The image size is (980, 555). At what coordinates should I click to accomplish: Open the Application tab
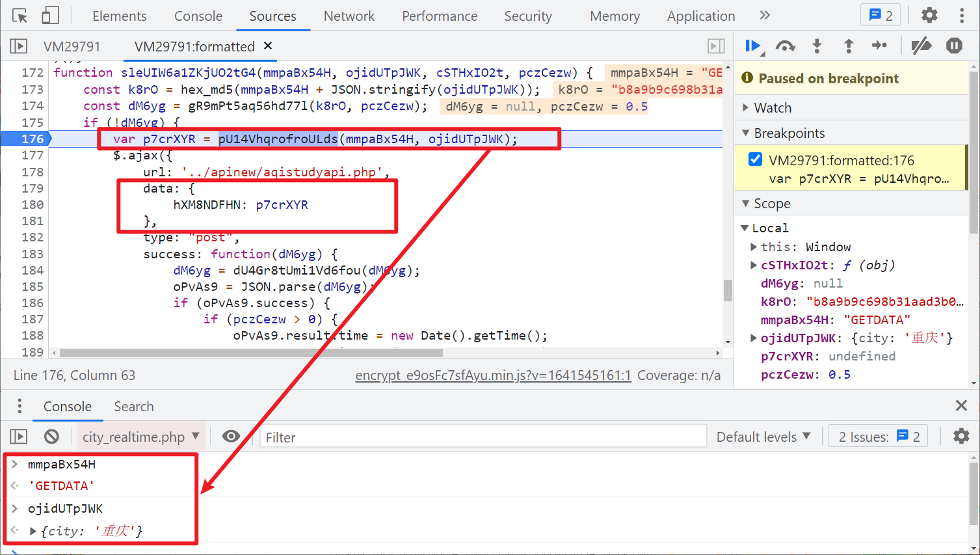(x=701, y=16)
